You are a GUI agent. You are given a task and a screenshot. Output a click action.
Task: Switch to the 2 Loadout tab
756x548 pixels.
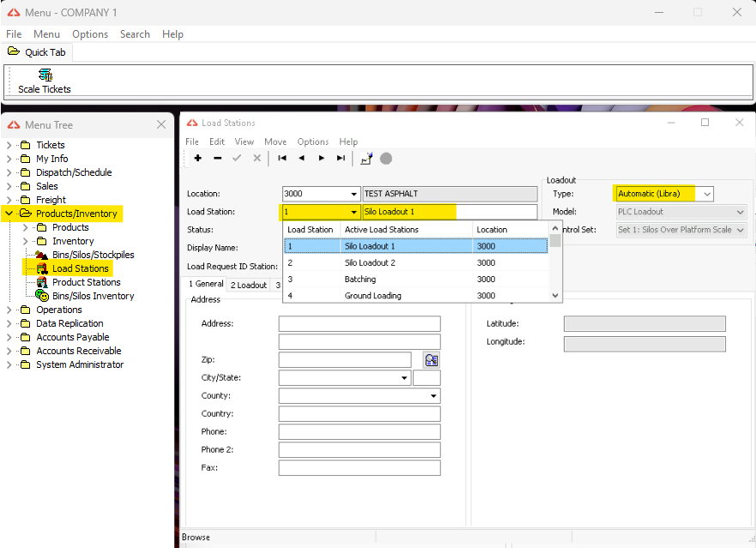[x=248, y=285]
